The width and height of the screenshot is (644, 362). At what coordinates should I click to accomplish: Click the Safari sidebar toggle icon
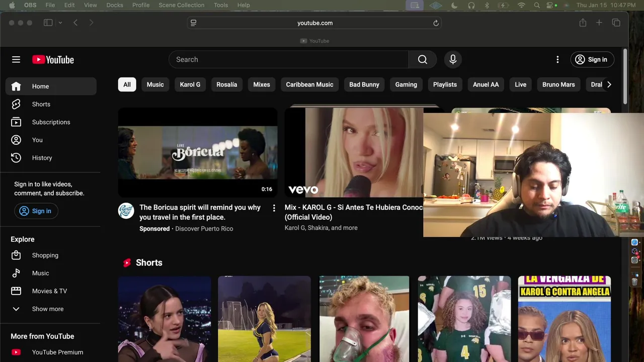pos(48,23)
